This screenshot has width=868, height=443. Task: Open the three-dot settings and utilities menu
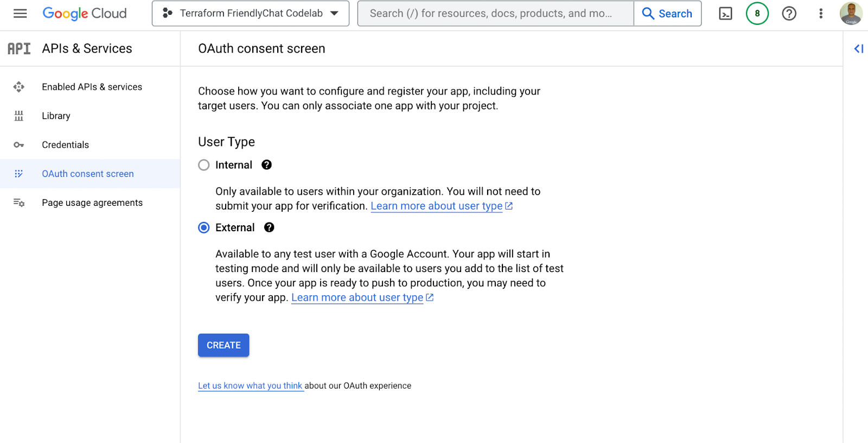click(820, 14)
